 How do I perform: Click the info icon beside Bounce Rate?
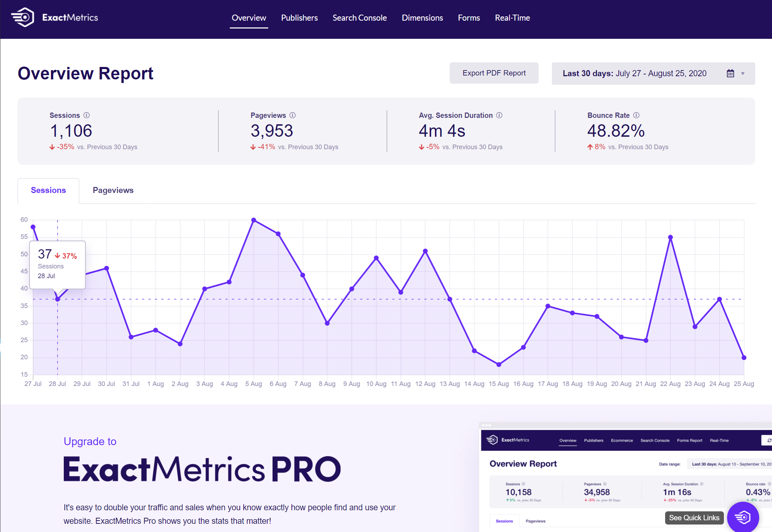[x=636, y=115]
